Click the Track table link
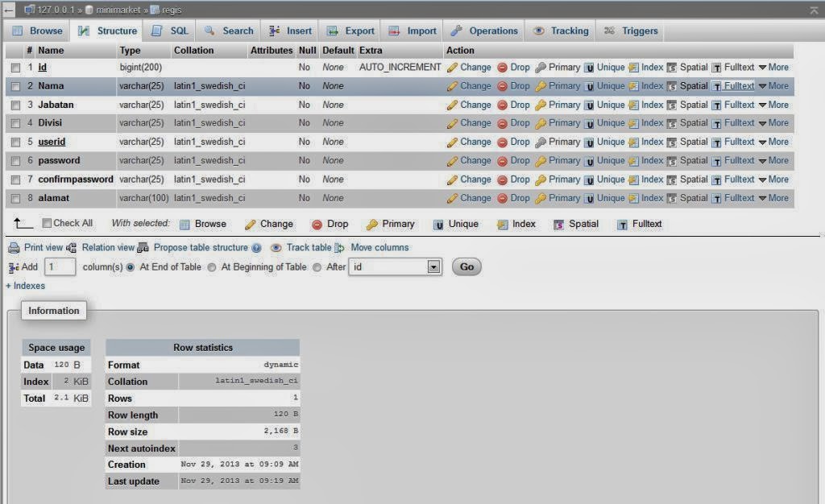This screenshot has width=825, height=504. (x=309, y=247)
